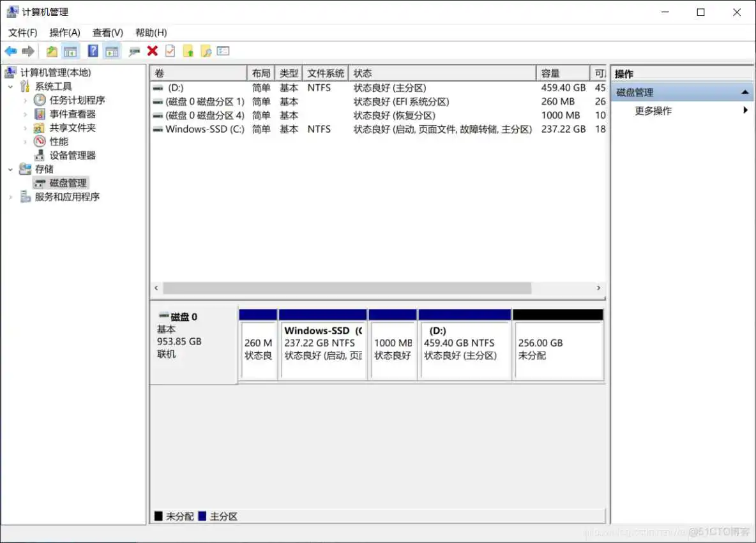Open the 操作(A) menu
Screen dimensions: 756x543
(x=64, y=33)
